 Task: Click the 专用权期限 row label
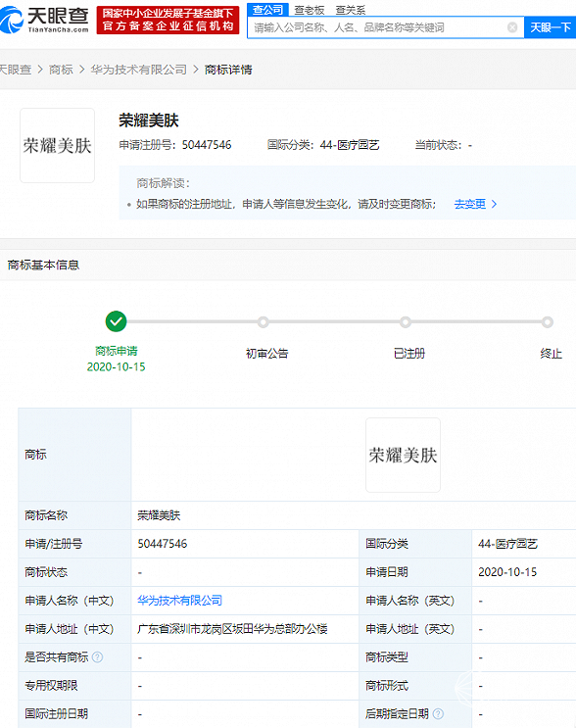pyautogui.click(x=51, y=685)
